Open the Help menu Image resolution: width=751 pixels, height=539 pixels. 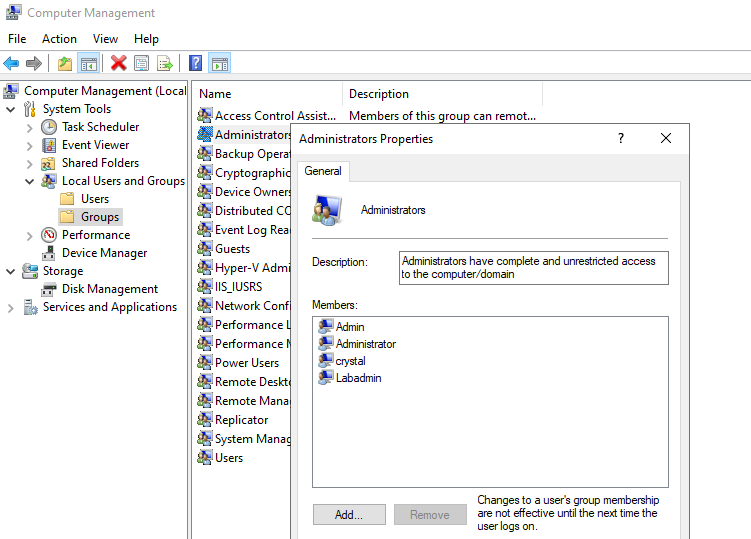pyautogui.click(x=146, y=39)
